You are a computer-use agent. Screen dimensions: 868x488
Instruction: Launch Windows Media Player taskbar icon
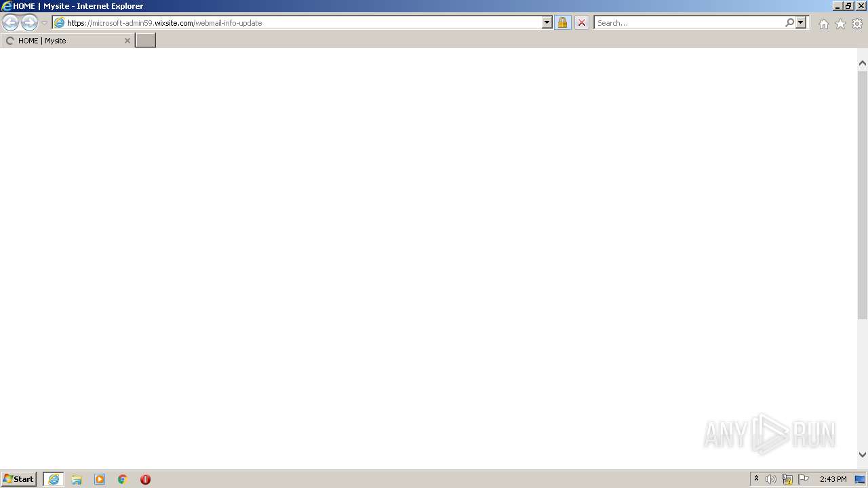point(100,479)
